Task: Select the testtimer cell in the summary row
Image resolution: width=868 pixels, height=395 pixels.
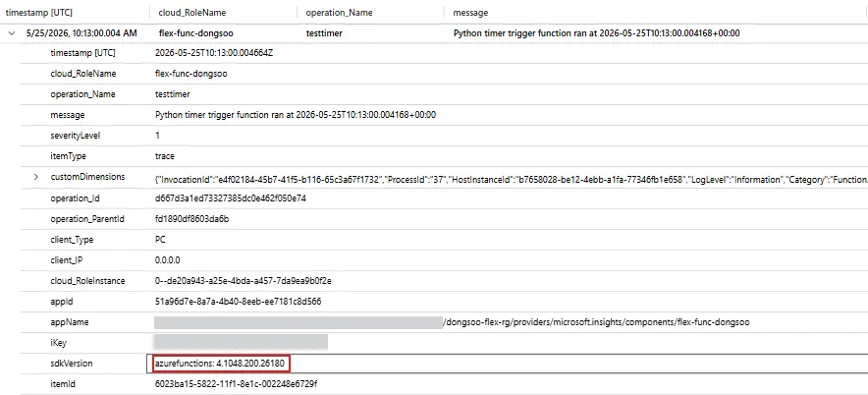Action: click(x=324, y=33)
